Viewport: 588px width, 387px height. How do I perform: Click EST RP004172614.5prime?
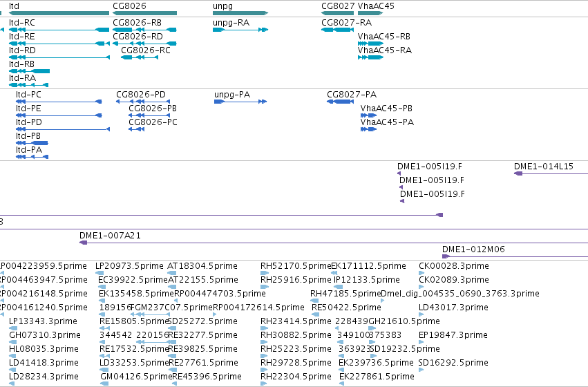pos(258,308)
